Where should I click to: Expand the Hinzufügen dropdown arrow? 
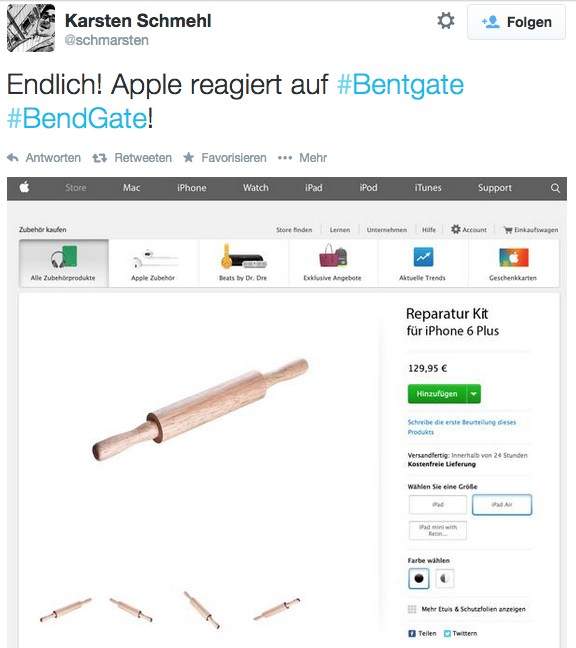[x=474, y=394]
